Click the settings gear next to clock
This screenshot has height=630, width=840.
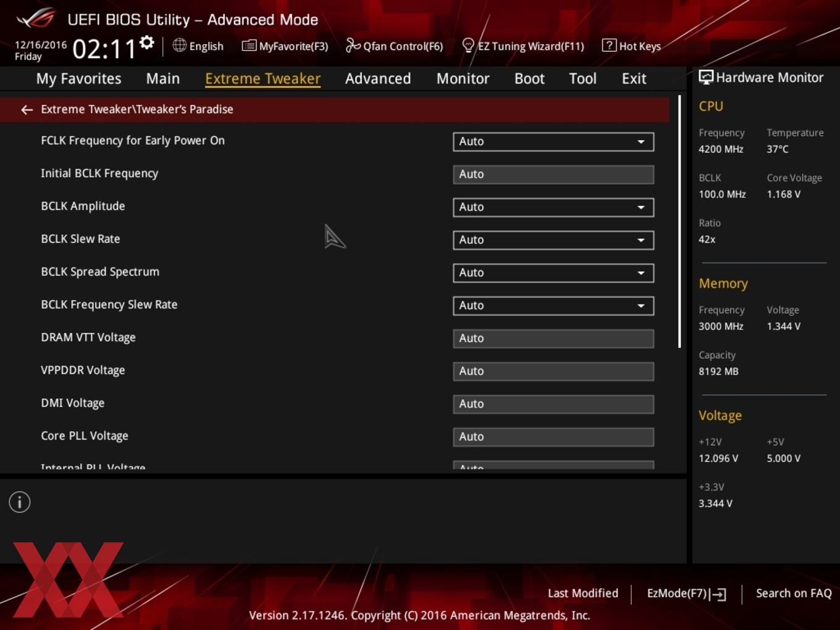tap(146, 43)
